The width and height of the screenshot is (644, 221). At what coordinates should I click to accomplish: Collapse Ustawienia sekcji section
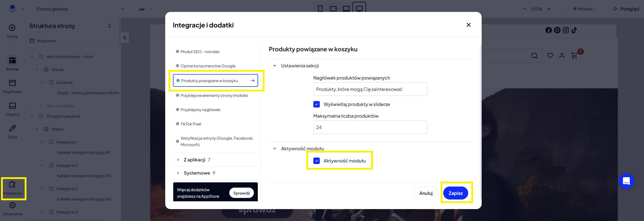[275, 66]
